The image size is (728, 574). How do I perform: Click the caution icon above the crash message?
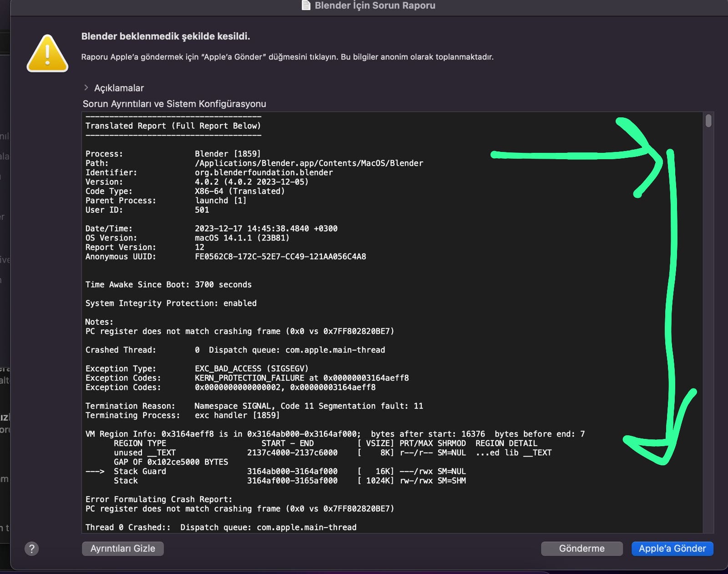click(47, 53)
